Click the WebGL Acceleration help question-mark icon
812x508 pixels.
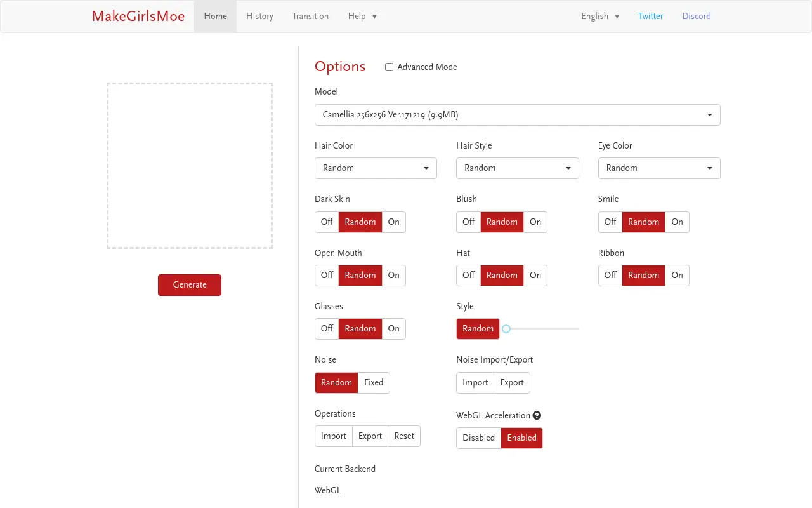tap(537, 415)
